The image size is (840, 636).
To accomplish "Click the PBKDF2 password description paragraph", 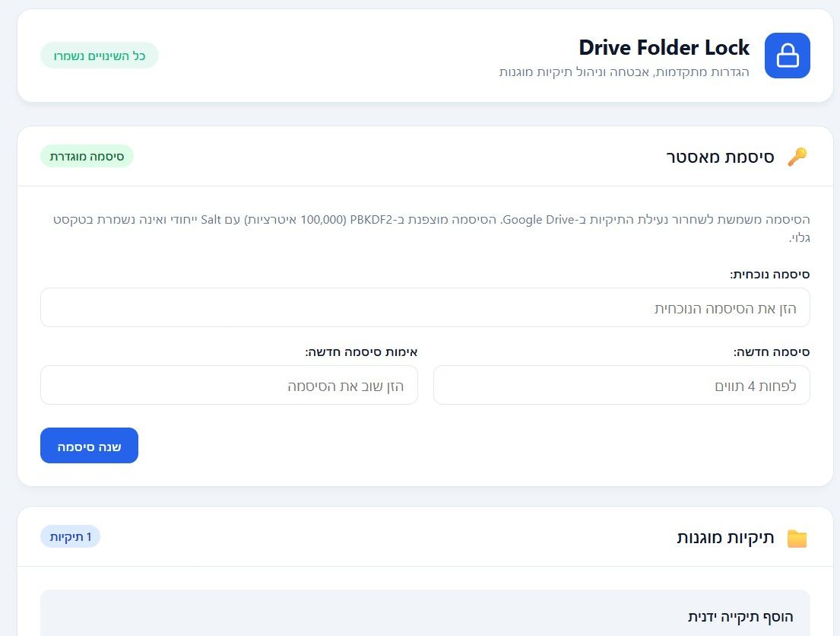I will coord(431,228).
